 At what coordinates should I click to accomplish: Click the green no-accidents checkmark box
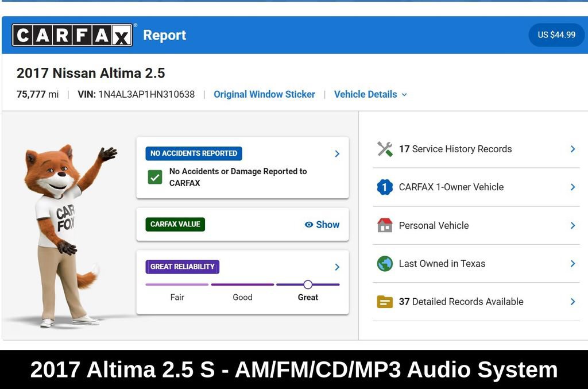coord(155,177)
